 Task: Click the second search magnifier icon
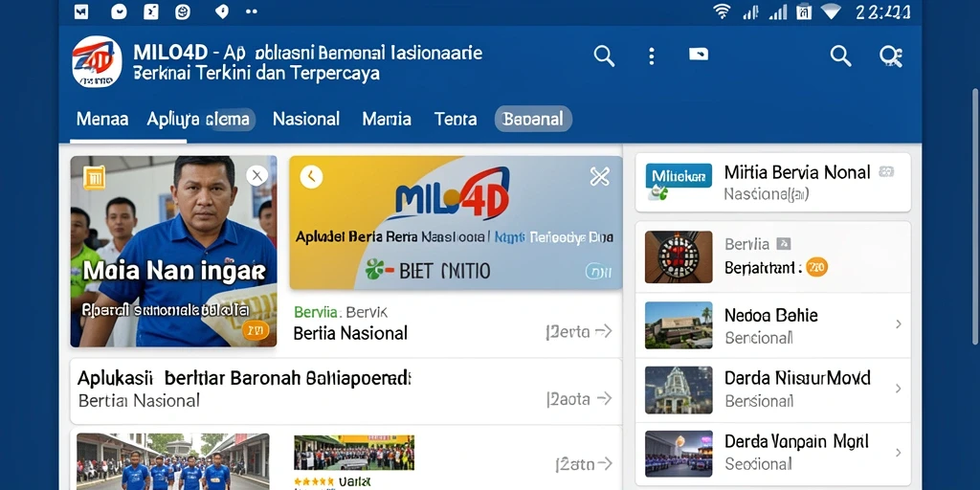[840, 56]
